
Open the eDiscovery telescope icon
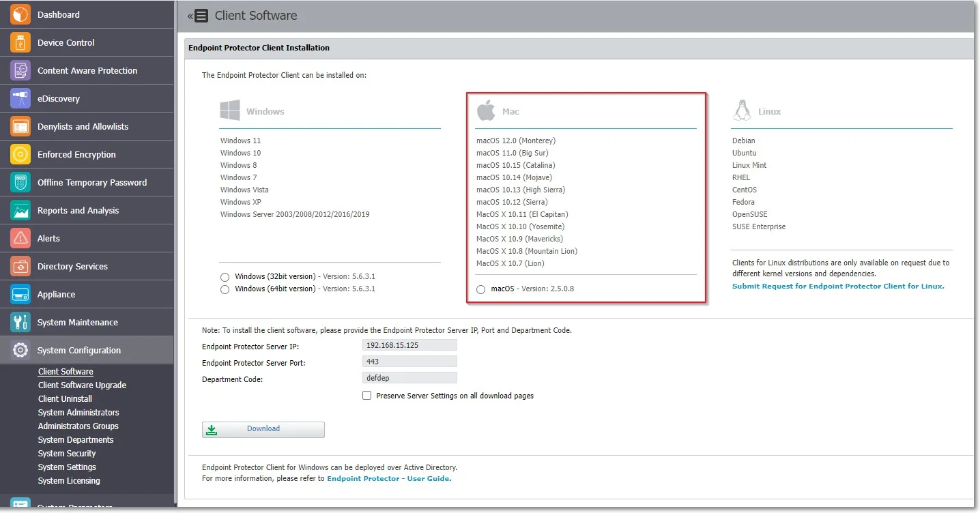pos(20,98)
